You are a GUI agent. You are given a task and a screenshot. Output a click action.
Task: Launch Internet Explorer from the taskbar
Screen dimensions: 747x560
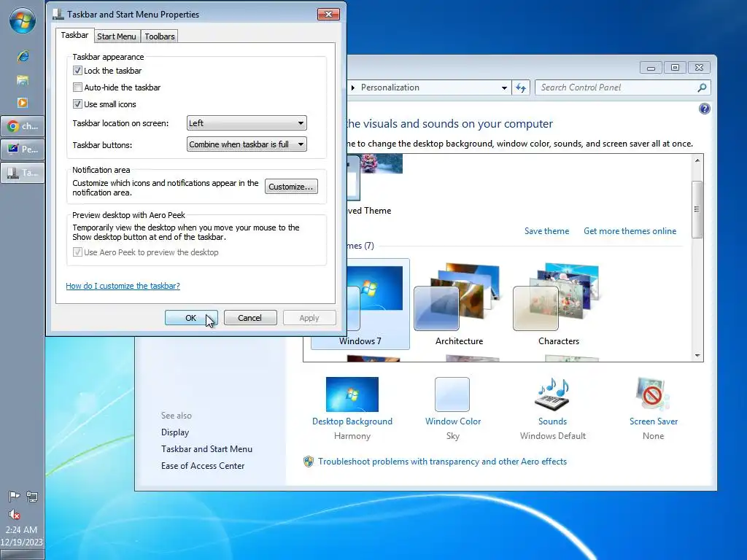click(23, 56)
